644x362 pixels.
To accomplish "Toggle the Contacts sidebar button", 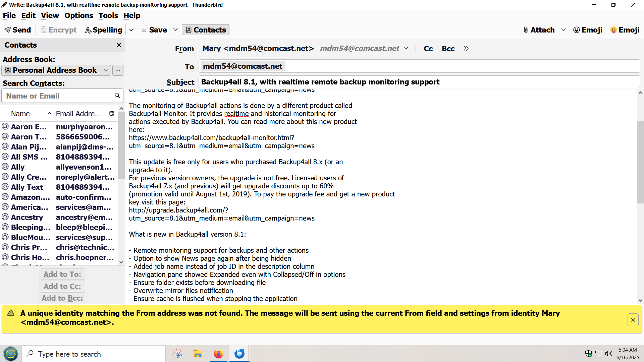I will (x=206, y=30).
